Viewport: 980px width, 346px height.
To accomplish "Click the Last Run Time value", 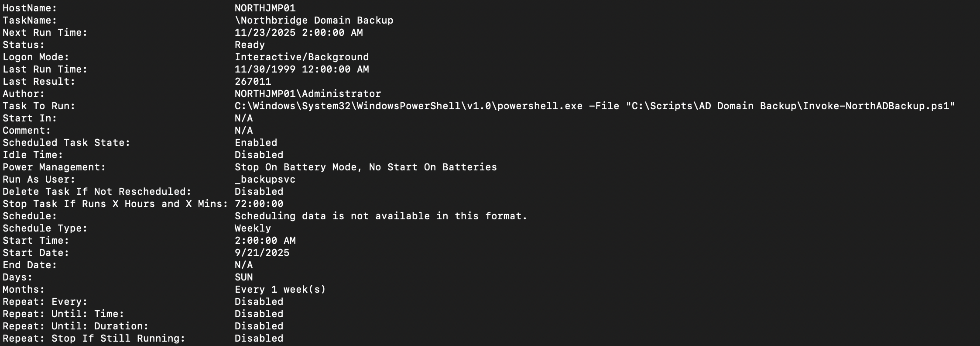I will (302, 69).
